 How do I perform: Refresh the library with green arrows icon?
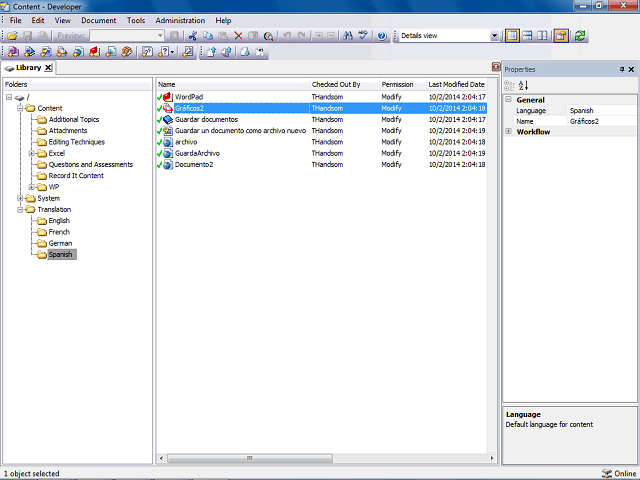[580, 36]
